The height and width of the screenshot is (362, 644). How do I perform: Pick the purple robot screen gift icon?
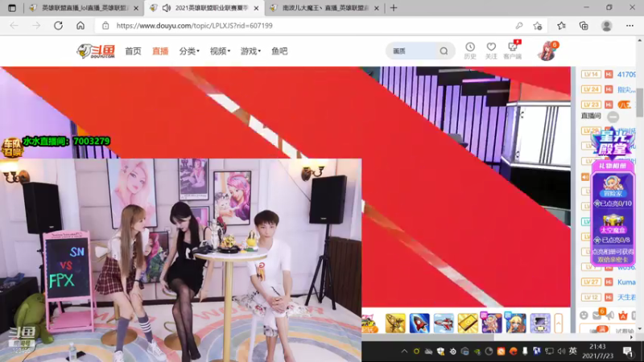(540, 323)
